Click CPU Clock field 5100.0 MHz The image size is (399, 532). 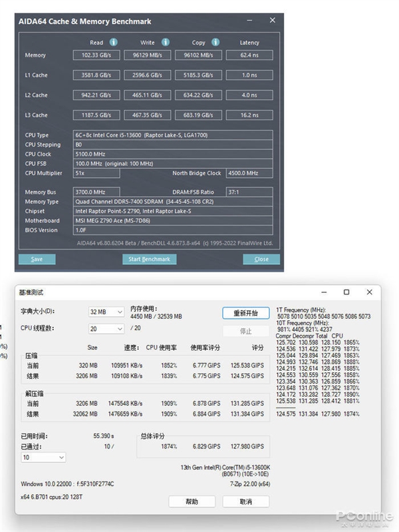coord(173,154)
